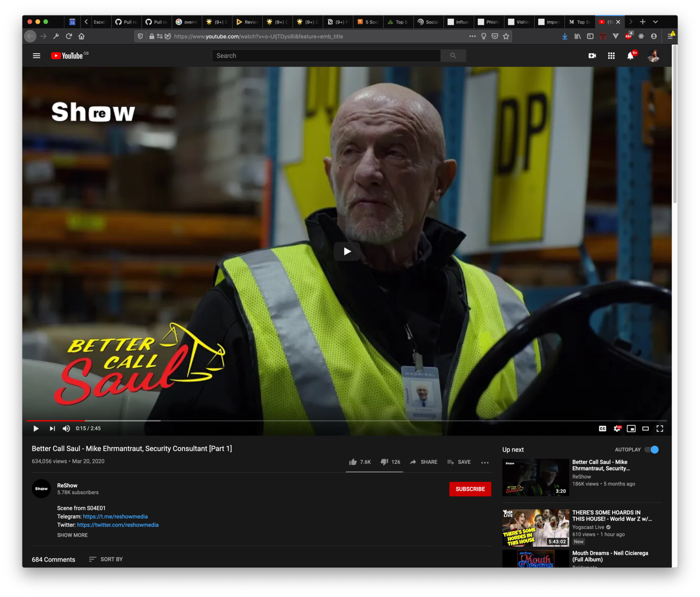Click the large play button on video
The image size is (700, 597).
click(x=347, y=252)
